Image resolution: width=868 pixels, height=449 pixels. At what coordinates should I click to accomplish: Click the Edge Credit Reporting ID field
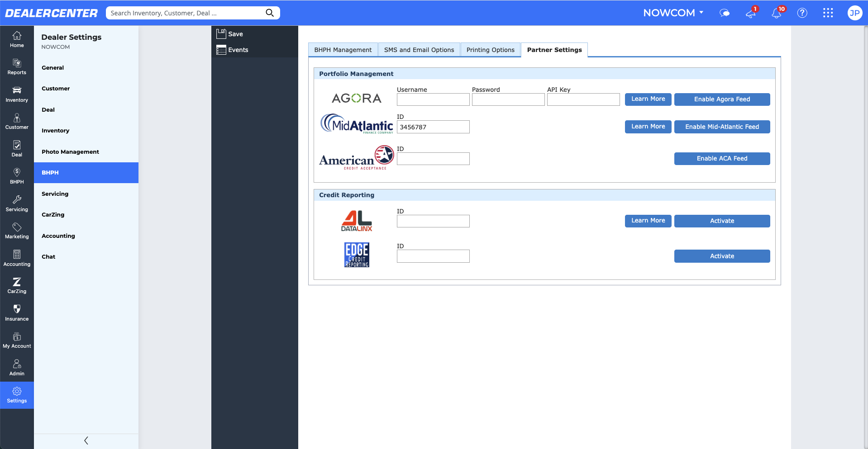coord(433,256)
